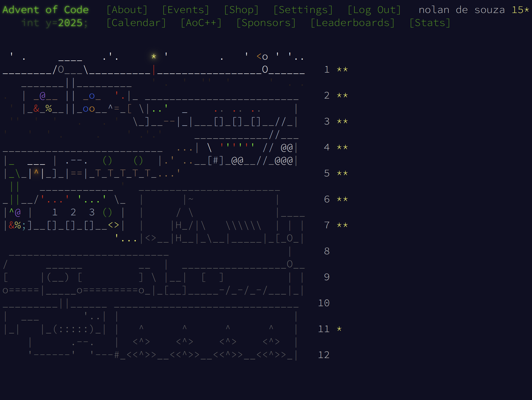Open the Day 1 puzzle
The height and width of the screenshot is (400, 532).
327,70
